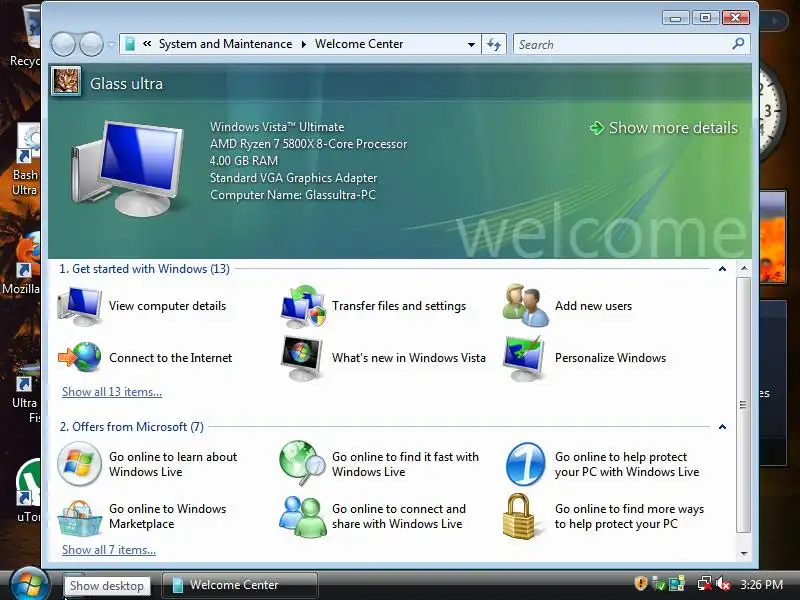800x600 pixels.
Task: Click the taskbar clock showing 3:26 PM
Action: click(762, 584)
